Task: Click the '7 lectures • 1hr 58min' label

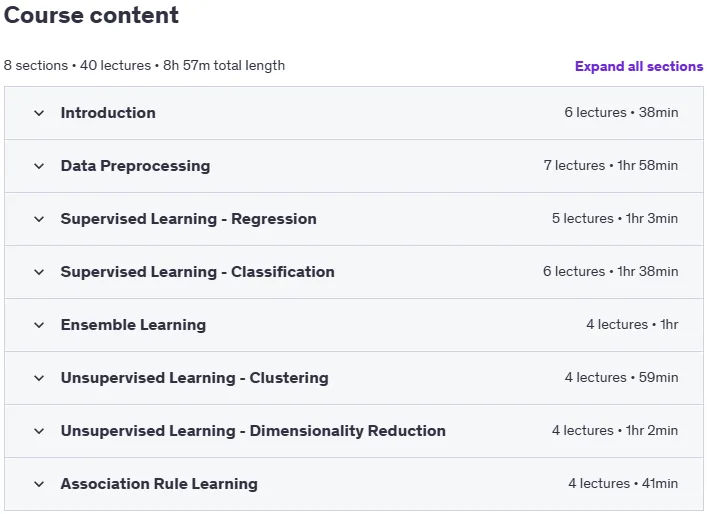Action: click(611, 165)
